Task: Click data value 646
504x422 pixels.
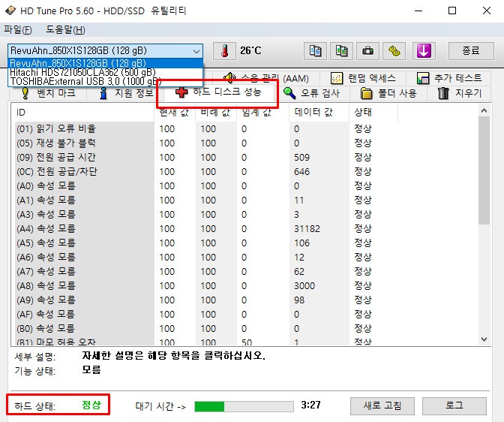Action: (x=301, y=171)
